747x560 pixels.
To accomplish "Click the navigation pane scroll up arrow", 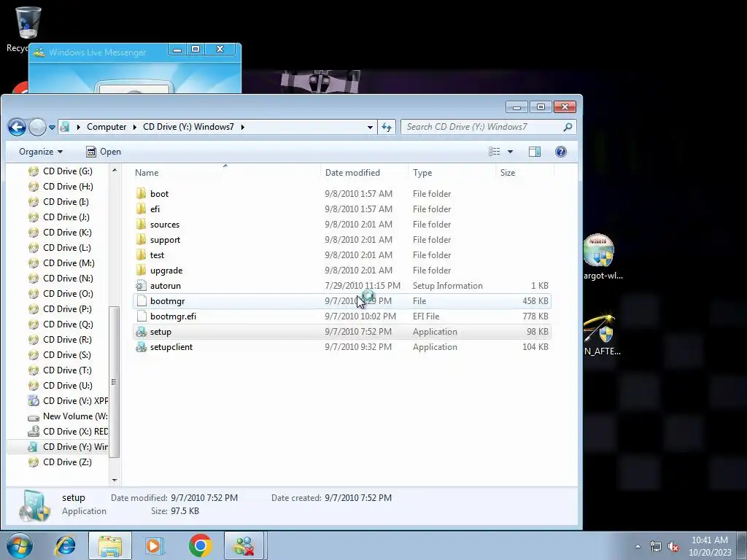I will (x=115, y=170).
